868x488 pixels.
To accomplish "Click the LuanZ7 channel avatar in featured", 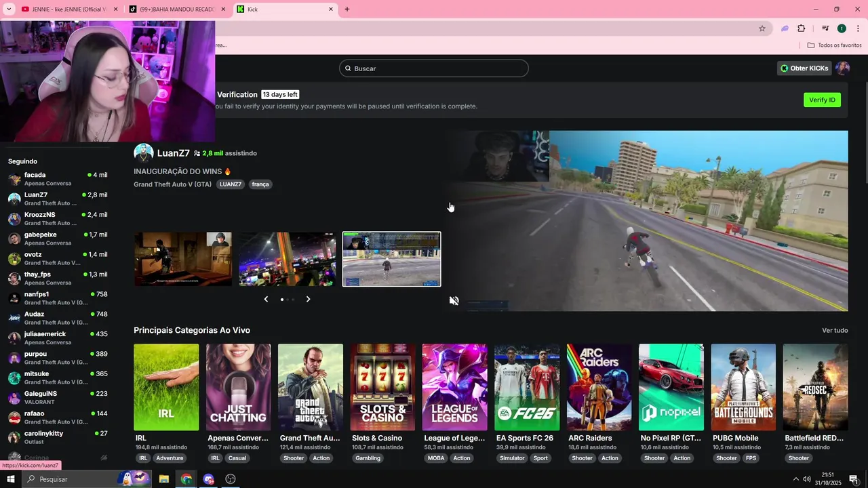I will point(143,153).
